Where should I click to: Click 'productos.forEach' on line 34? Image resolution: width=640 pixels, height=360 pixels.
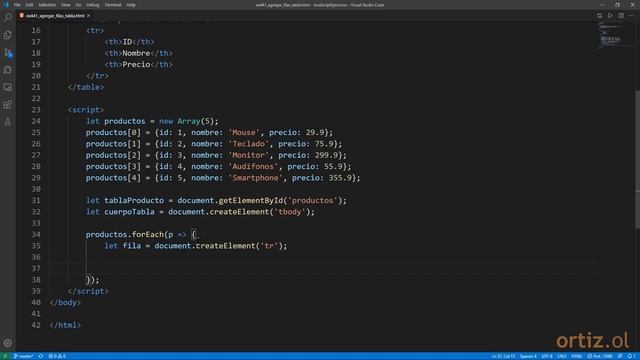124,235
